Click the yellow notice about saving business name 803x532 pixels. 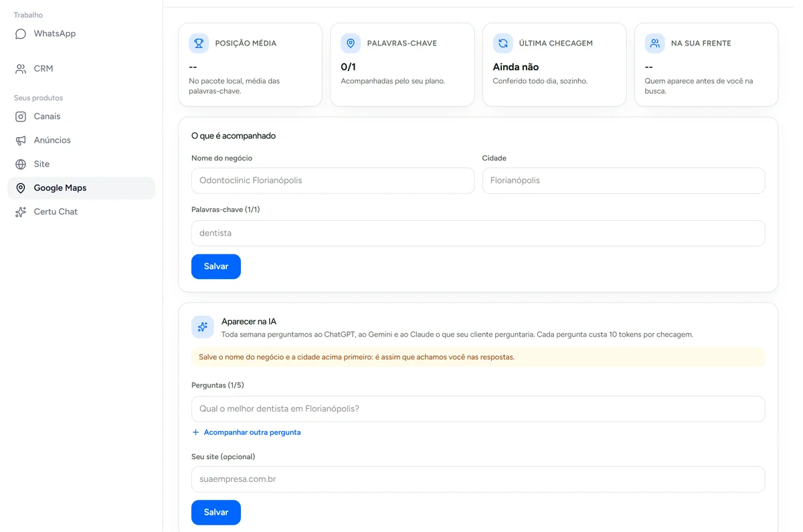[478, 357]
